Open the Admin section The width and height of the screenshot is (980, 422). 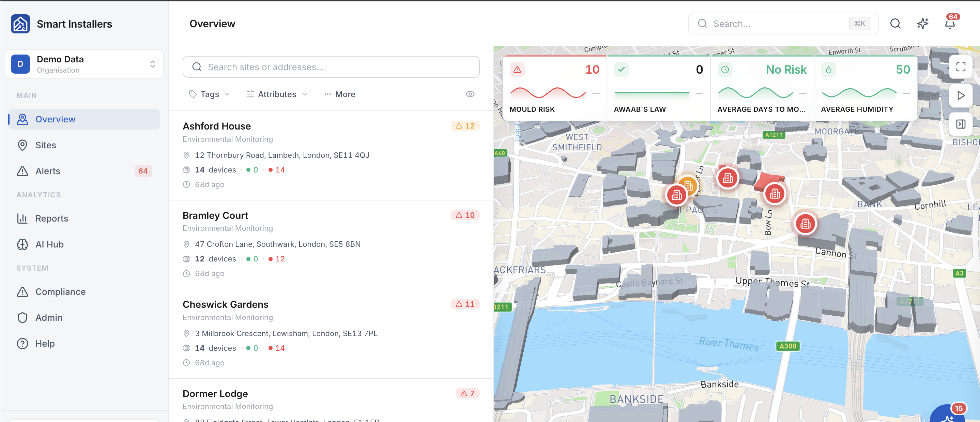coord(84,317)
